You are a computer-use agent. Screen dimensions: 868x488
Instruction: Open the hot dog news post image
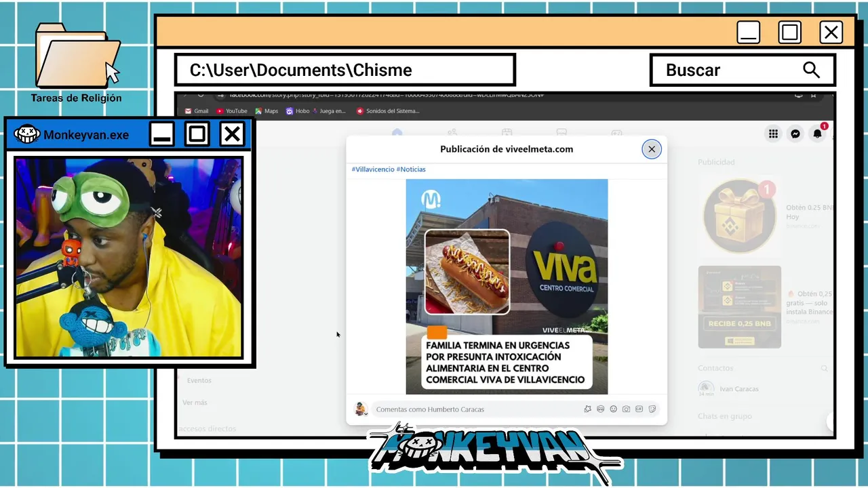click(507, 287)
